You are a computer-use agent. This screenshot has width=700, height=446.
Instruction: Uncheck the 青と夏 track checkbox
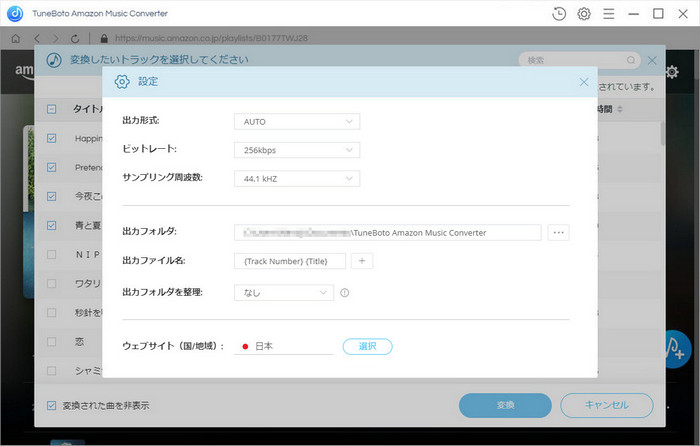52,225
